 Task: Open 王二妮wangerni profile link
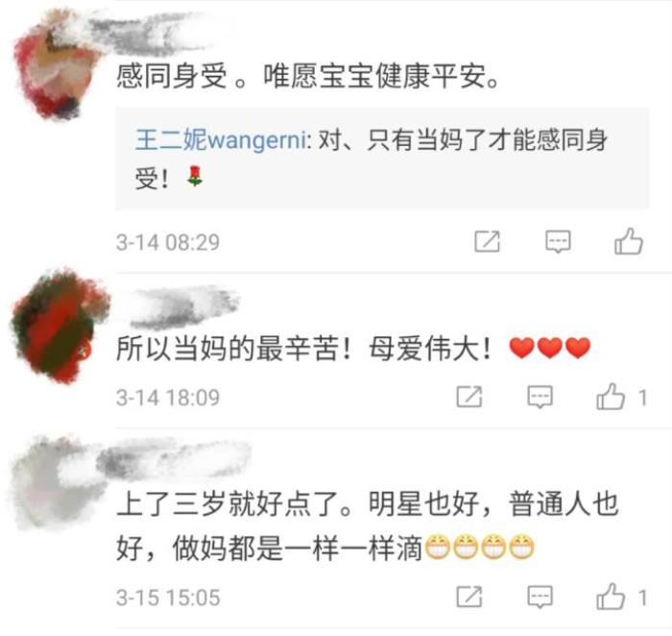[221, 140]
